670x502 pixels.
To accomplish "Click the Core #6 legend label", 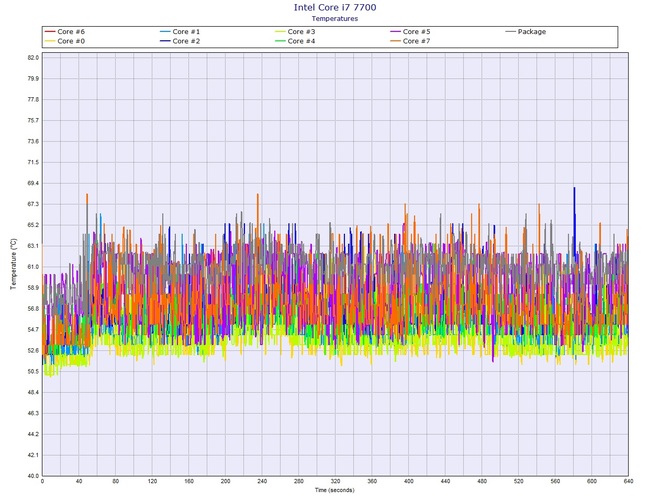I will [71, 32].
